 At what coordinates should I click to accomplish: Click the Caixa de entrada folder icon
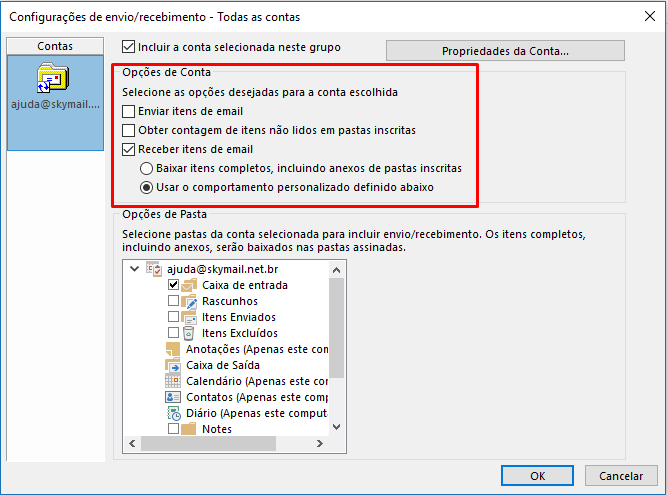pyautogui.click(x=189, y=285)
